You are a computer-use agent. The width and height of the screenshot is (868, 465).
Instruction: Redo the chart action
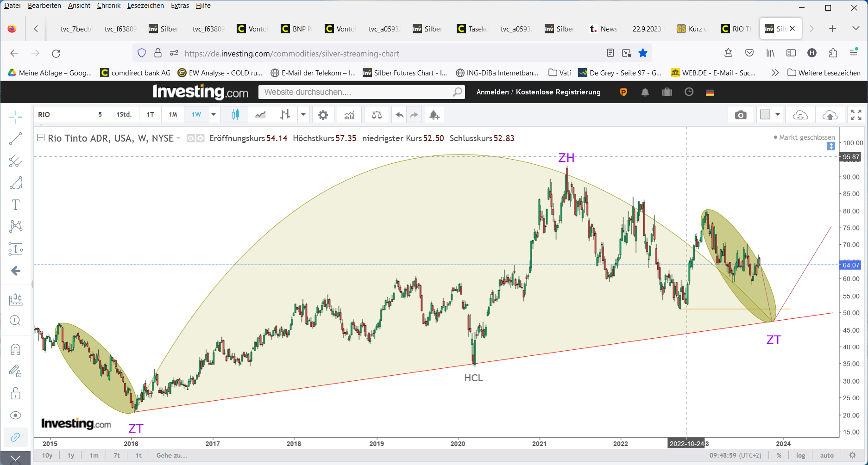click(415, 115)
